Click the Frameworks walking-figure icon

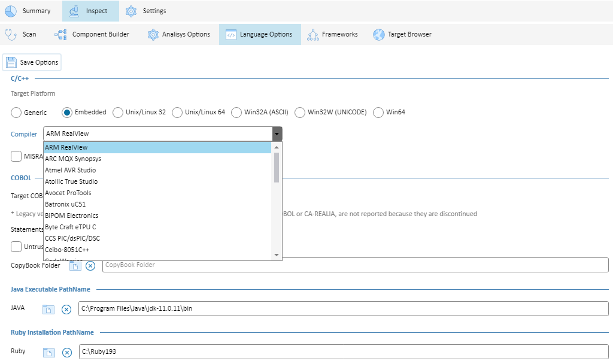(312, 34)
